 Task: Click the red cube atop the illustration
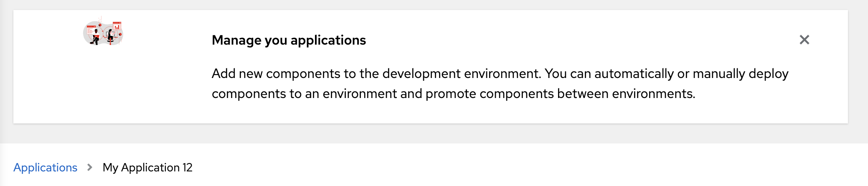[x=100, y=25]
